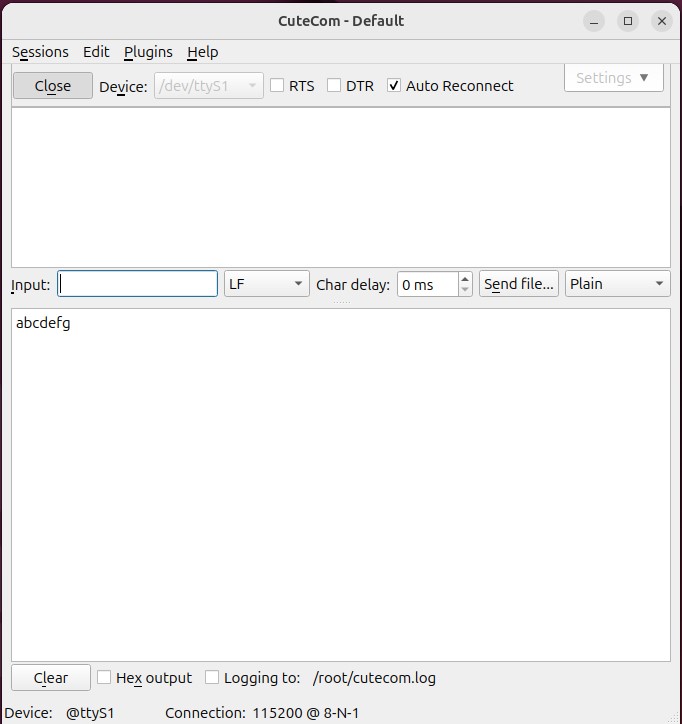Open the Help menu
This screenshot has width=682, height=724.
203,52
